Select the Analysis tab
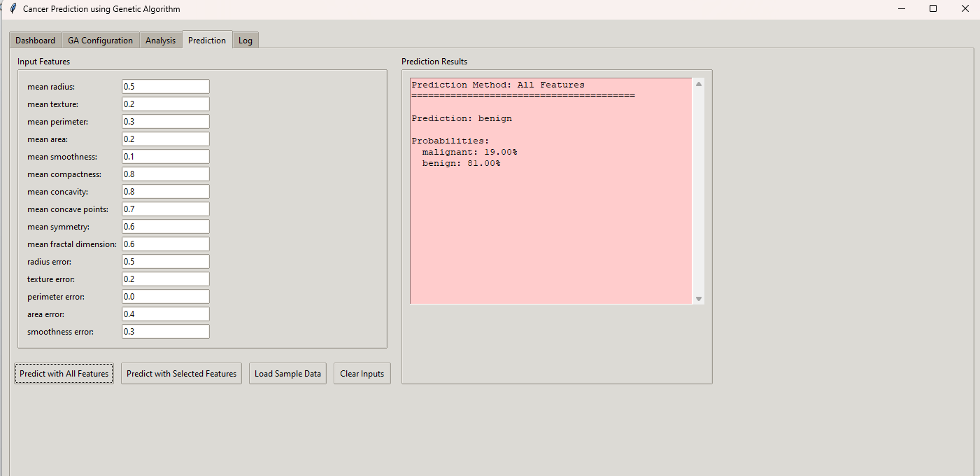 (x=160, y=41)
